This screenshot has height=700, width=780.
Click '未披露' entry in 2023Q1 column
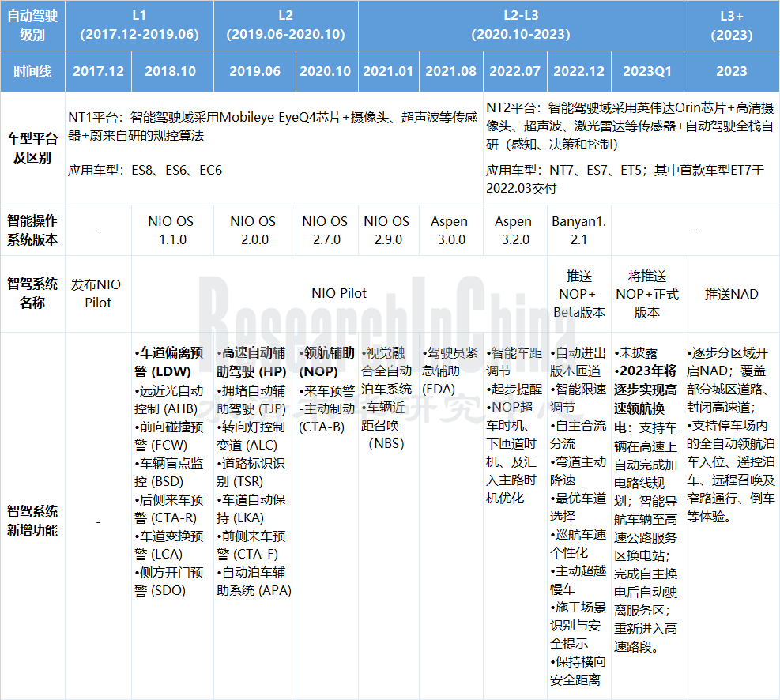click(x=636, y=353)
